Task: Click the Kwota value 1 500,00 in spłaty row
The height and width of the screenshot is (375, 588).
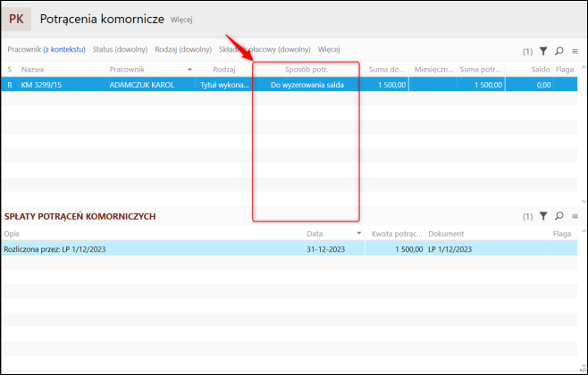Action: click(x=409, y=249)
